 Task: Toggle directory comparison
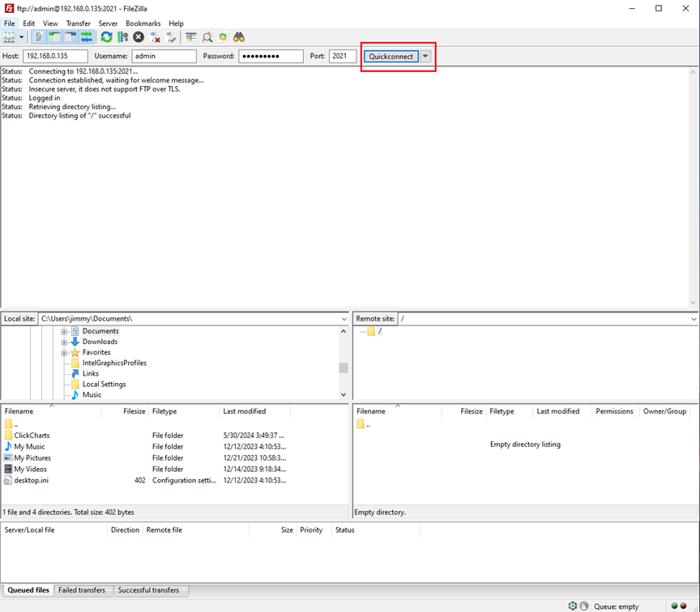tap(207, 37)
